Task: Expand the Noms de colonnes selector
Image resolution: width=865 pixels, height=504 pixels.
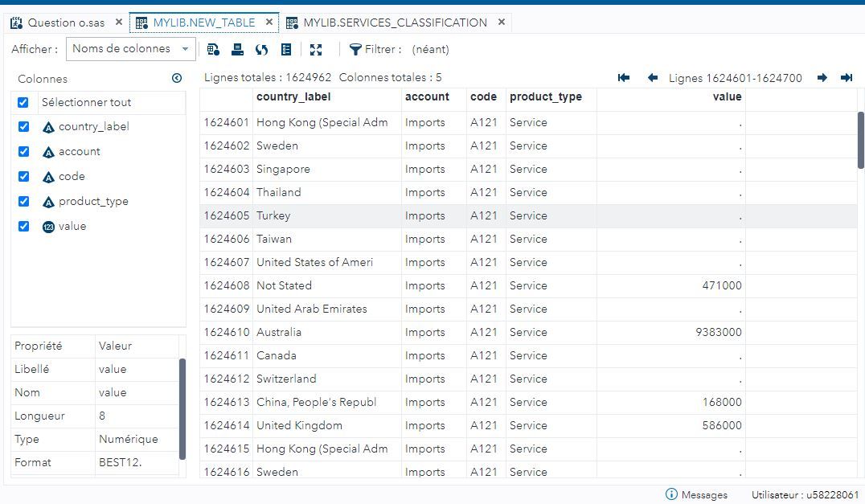Action: click(x=185, y=48)
